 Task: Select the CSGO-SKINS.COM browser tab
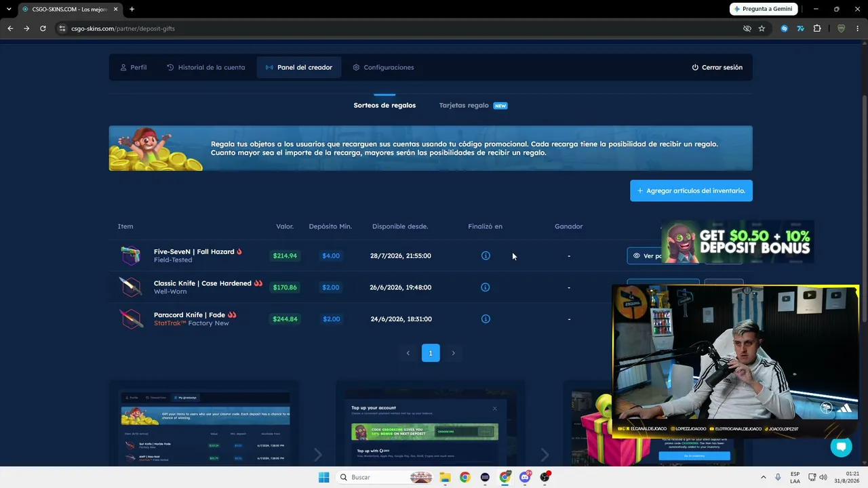coord(71,9)
